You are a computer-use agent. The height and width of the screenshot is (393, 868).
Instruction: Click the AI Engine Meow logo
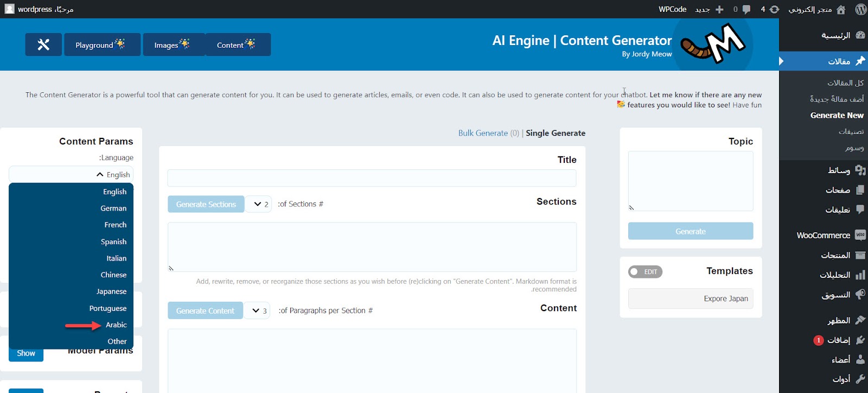tap(713, 45)
